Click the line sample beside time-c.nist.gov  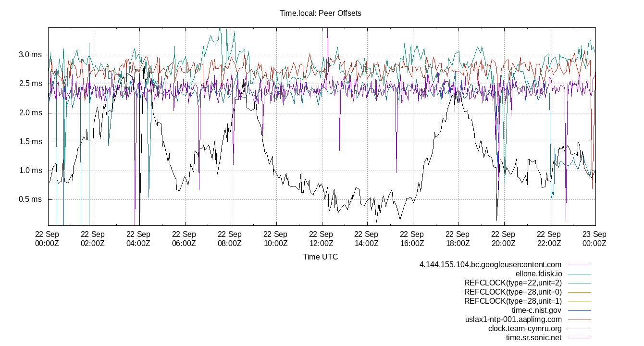[x=579, y=310]
